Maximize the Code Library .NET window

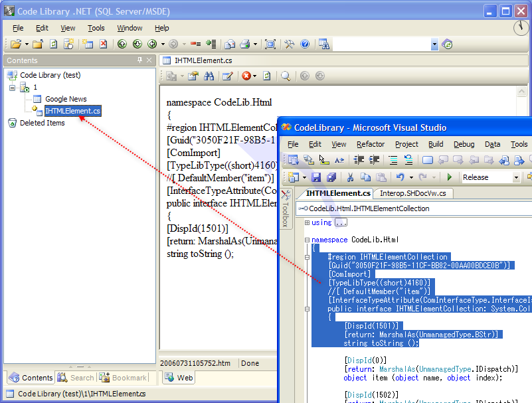click(x=505, y=11)
